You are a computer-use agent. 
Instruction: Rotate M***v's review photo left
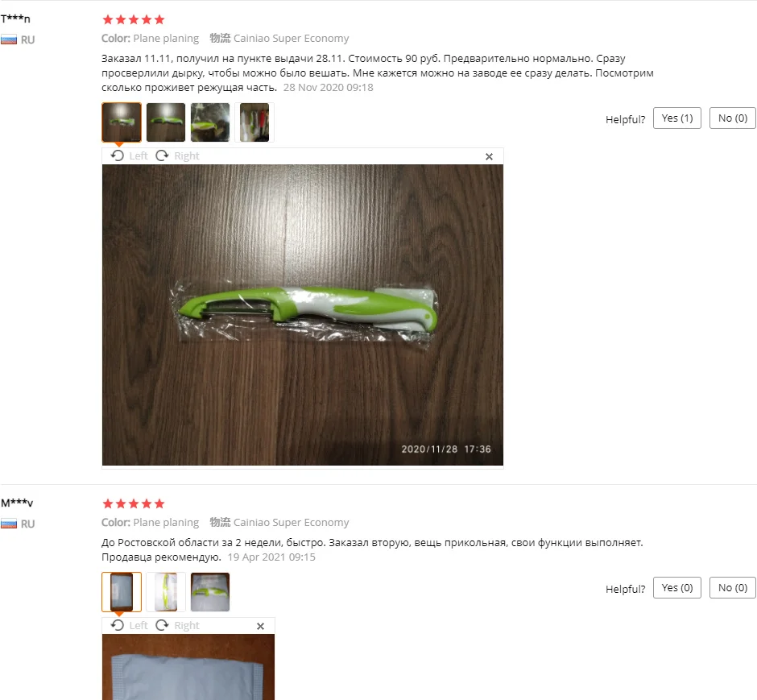point(129,625)
